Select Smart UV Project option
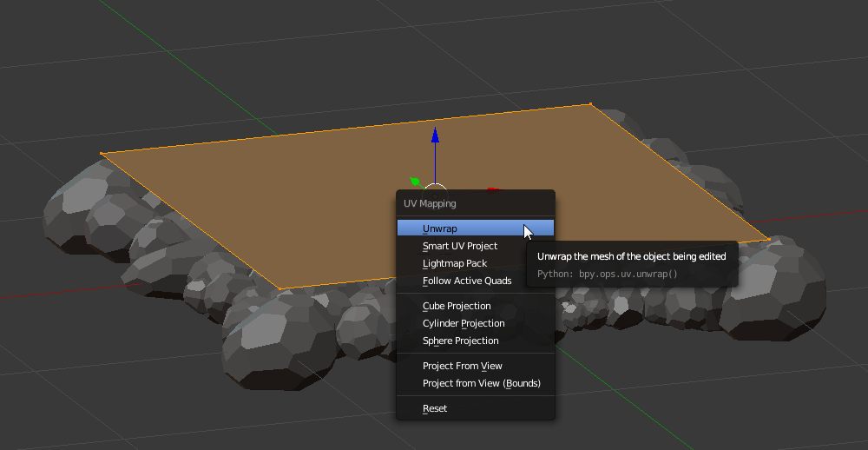This screenshot has width=868, height=450. point(459,247)
